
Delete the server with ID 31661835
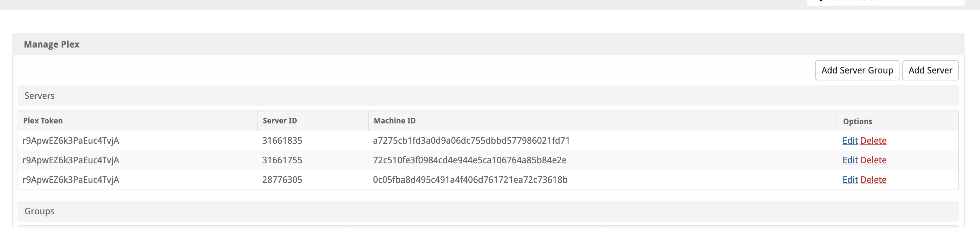point(873,141)
